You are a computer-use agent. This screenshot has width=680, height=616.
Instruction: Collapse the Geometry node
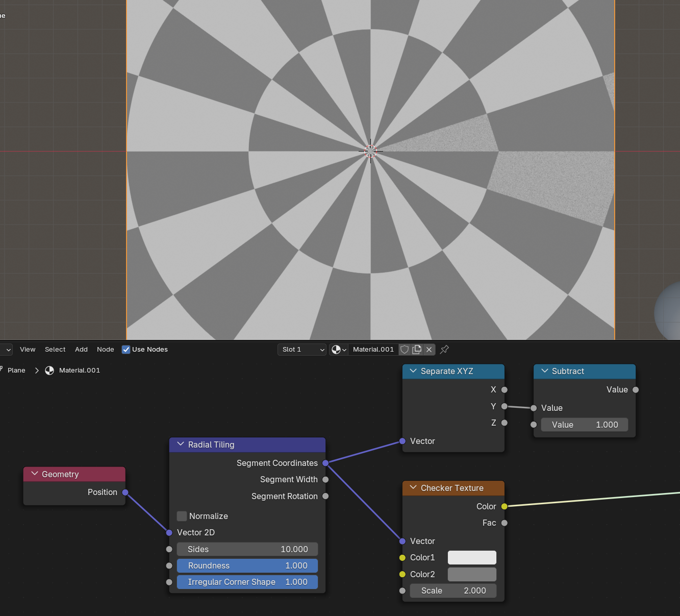click(35, 474)
